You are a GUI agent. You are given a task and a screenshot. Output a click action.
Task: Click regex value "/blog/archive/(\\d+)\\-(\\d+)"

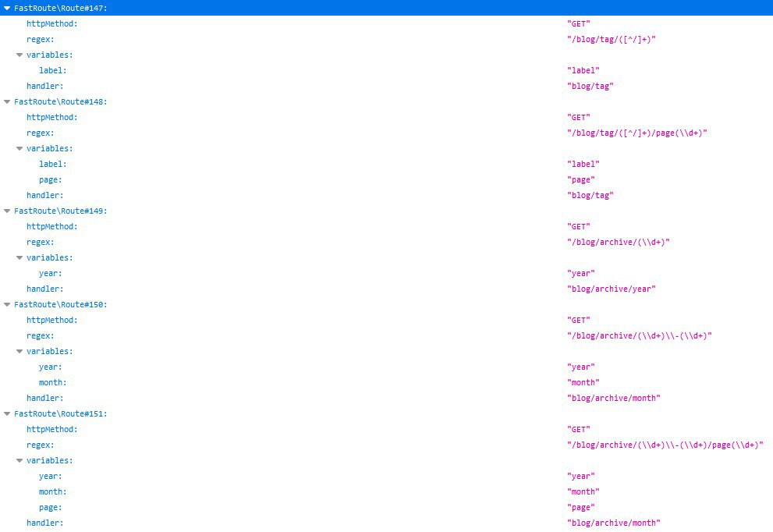640,335
